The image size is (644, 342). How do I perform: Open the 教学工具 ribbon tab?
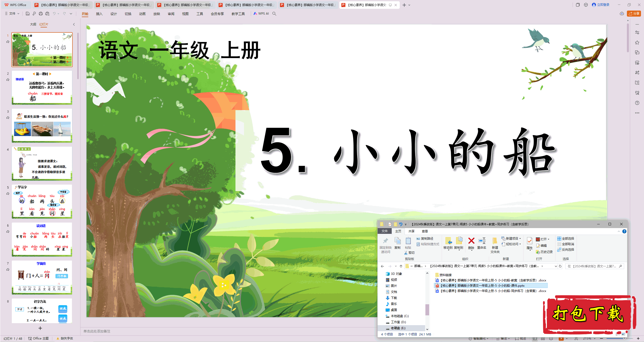238,14
